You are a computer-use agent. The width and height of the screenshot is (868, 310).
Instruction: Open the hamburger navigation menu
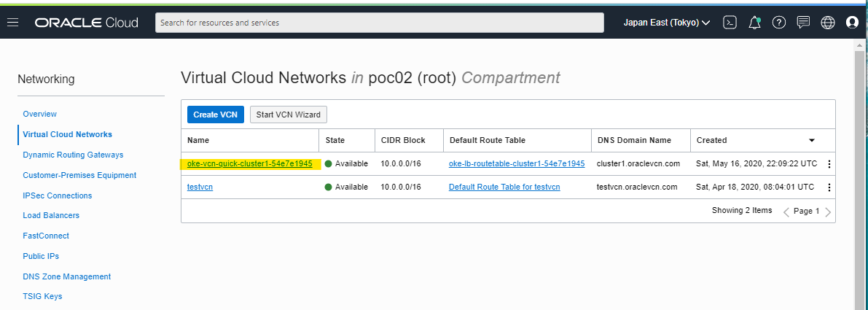(x=12, y=23)
